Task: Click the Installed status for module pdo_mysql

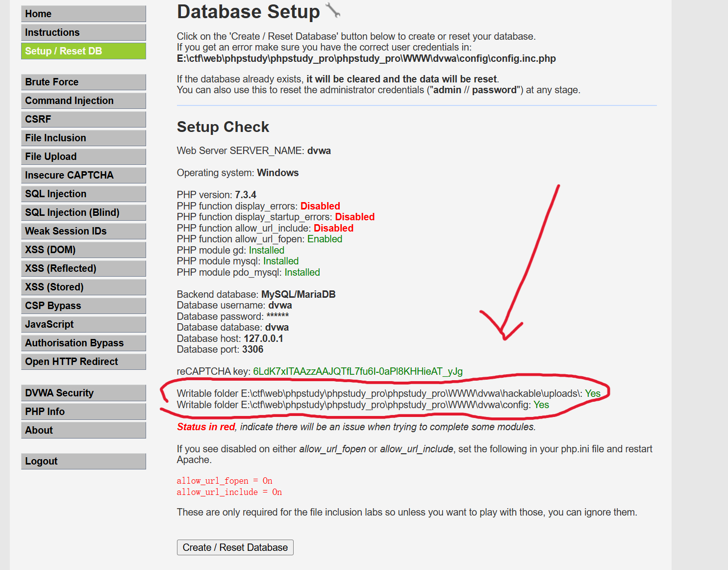Action: (302, 272)
